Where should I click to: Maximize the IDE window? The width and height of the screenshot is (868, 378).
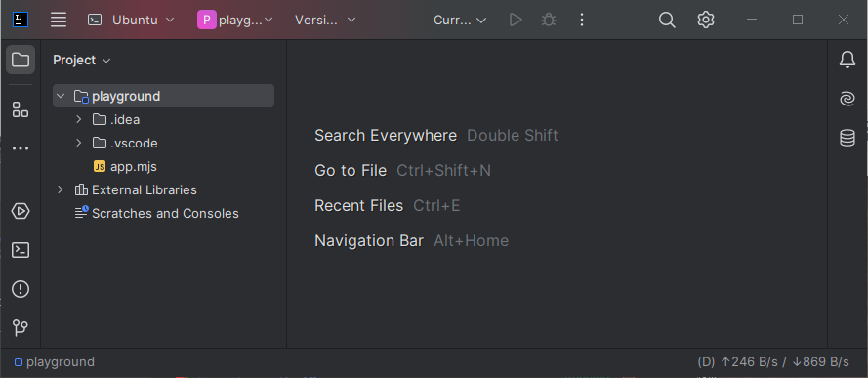798,20
